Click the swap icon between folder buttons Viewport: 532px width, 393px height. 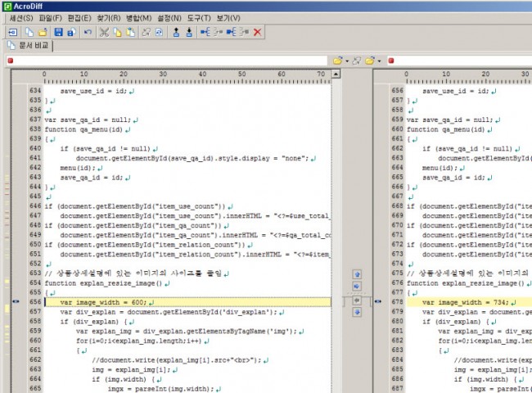coord(358,61)
